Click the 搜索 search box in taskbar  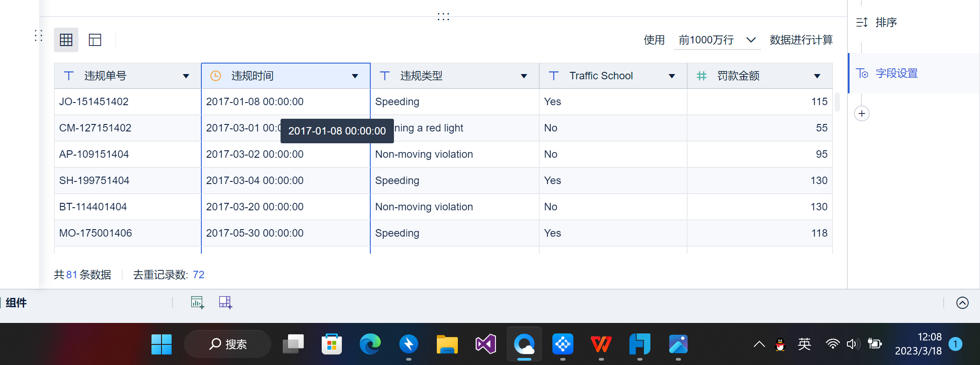[x=228, y=344]
